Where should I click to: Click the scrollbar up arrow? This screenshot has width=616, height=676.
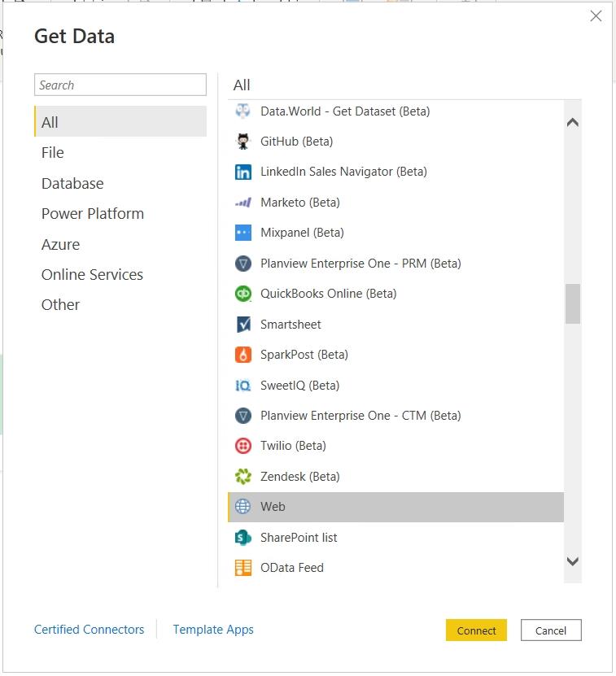[572, 123]
